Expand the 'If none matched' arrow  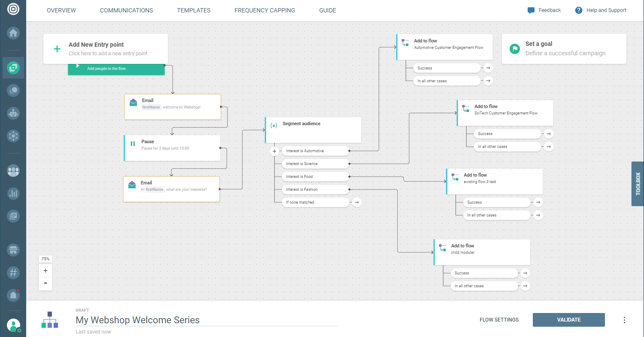(357, 202)
